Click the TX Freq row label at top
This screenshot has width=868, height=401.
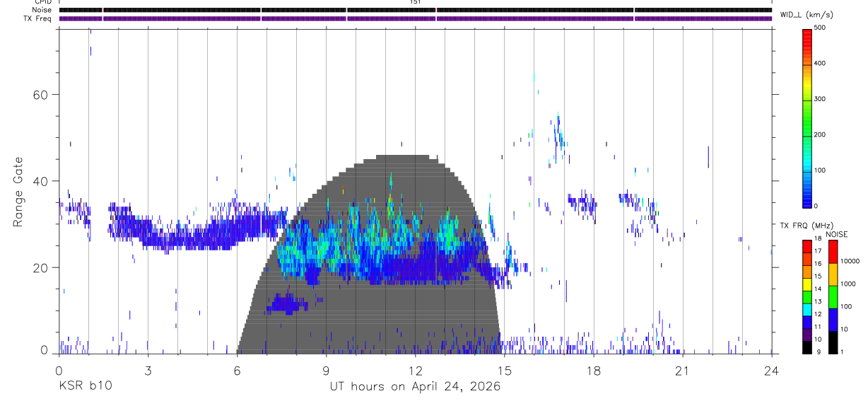coord(38,18)
